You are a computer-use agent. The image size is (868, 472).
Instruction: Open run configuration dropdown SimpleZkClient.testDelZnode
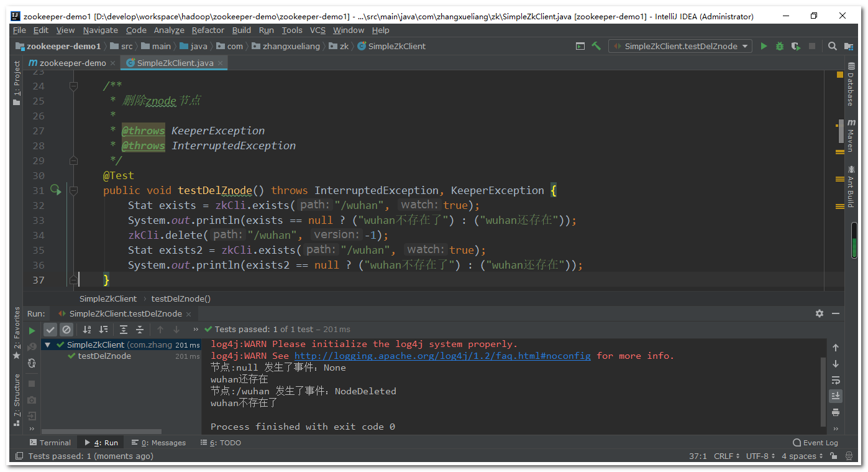click(x=680, y=46)
